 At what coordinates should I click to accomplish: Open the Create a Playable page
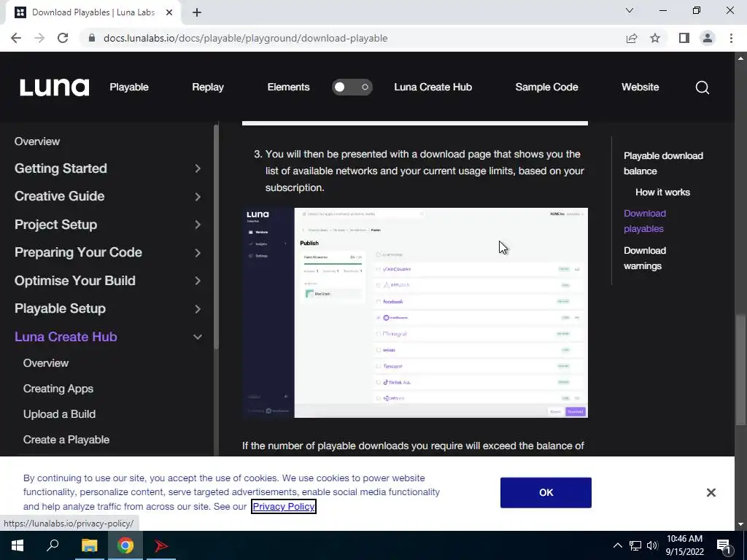click(66, 440)
